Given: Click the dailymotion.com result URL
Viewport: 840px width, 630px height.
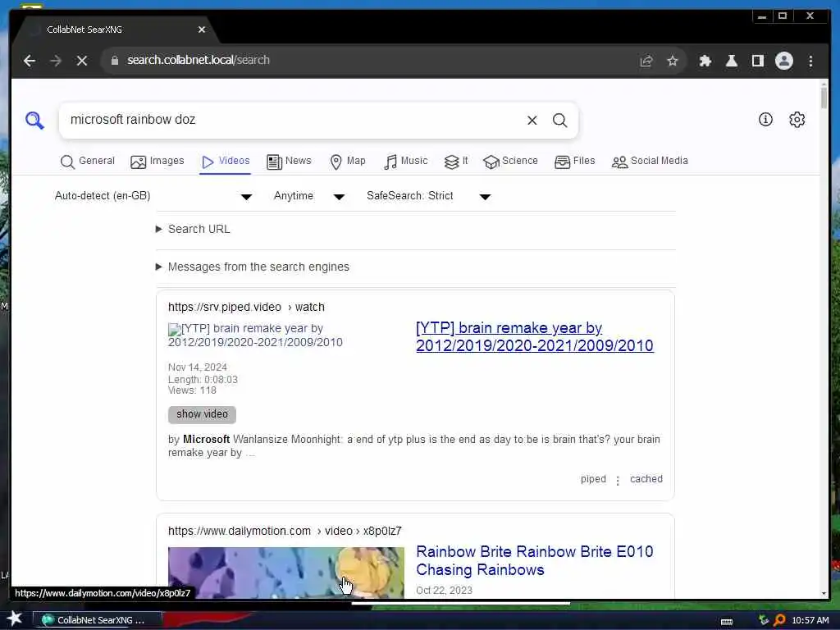Looking at the screenshot, I should 285,531.
